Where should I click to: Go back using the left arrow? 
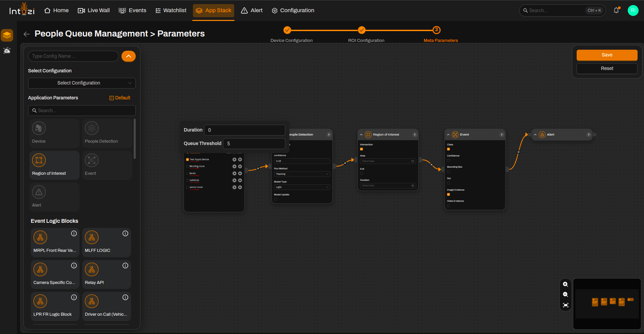[27, 34]
